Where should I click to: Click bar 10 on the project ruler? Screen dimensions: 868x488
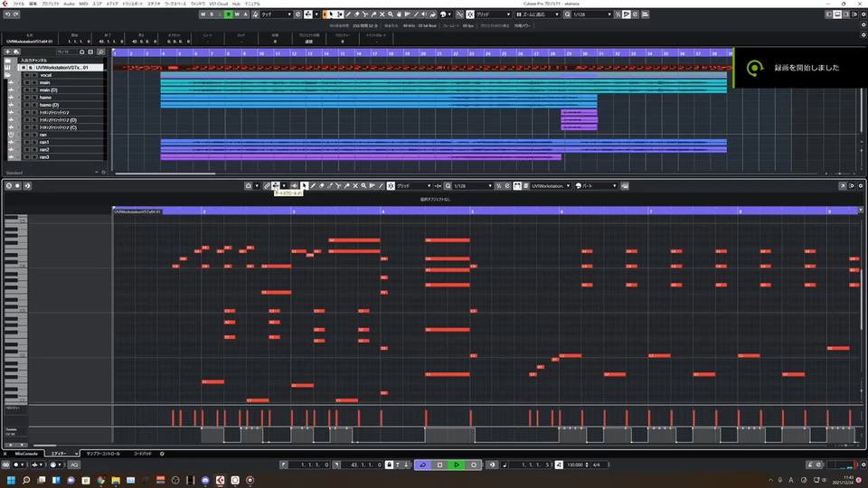(261, 53)
